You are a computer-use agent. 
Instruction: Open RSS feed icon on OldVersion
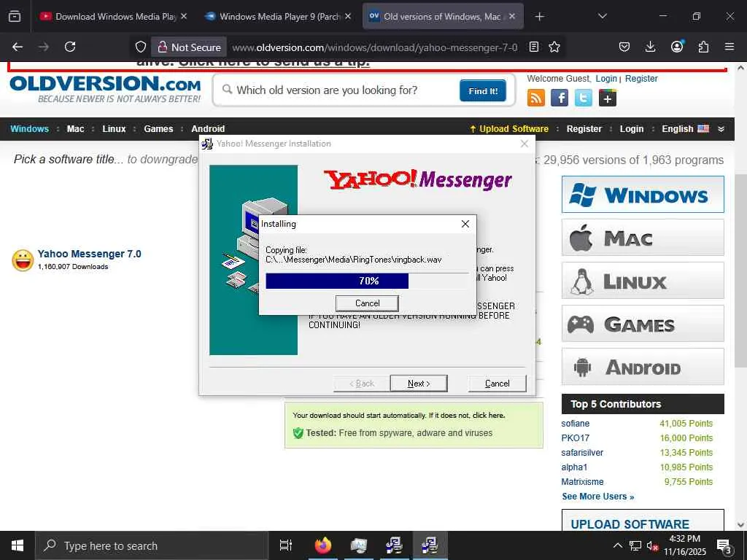point(536,98)
